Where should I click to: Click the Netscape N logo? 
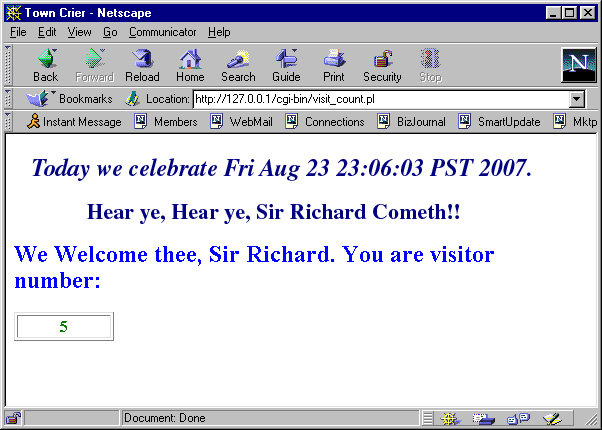pos(579,65)
